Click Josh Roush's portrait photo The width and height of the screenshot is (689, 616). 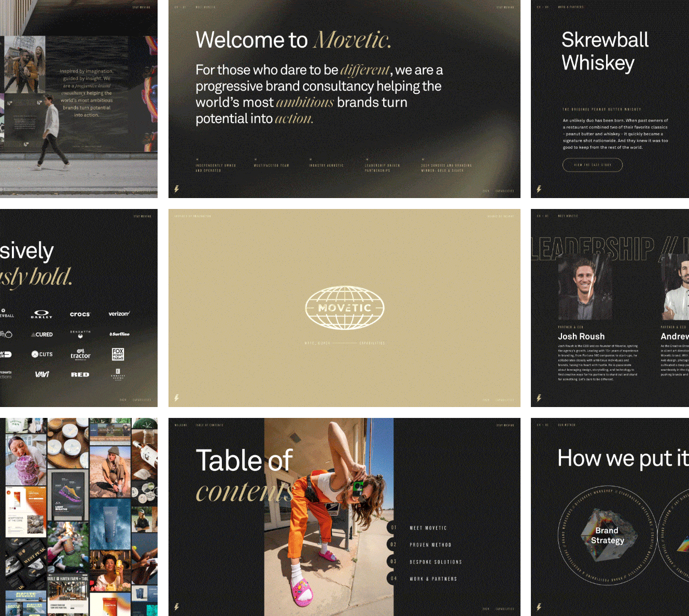pyautogui.click(x=584, y=288)
